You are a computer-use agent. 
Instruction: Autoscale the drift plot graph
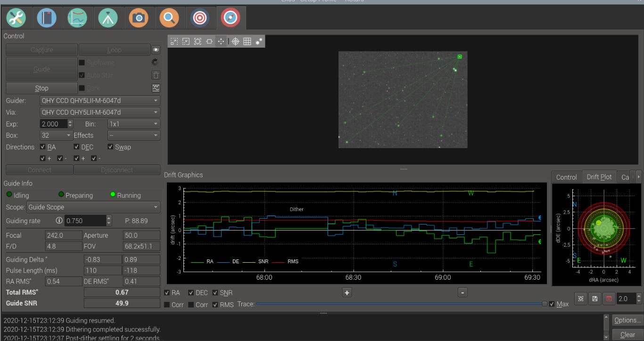click(x=581, y=299)
